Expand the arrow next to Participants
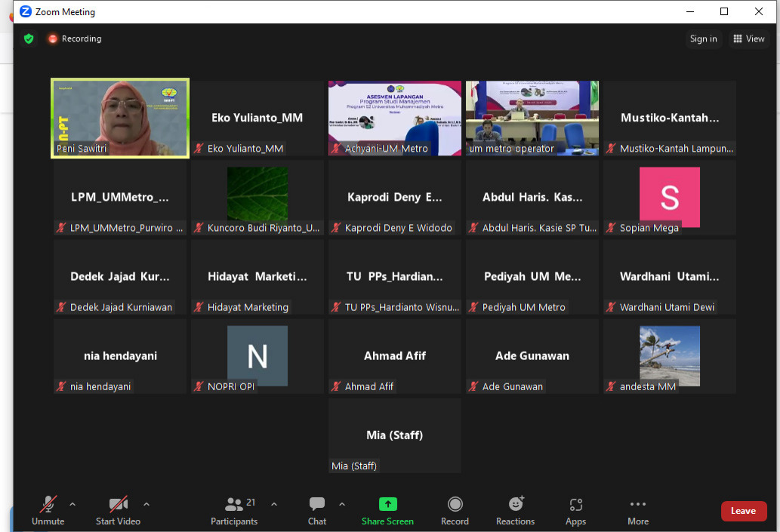This screenshot has height=532, width=780. [274, 504]
